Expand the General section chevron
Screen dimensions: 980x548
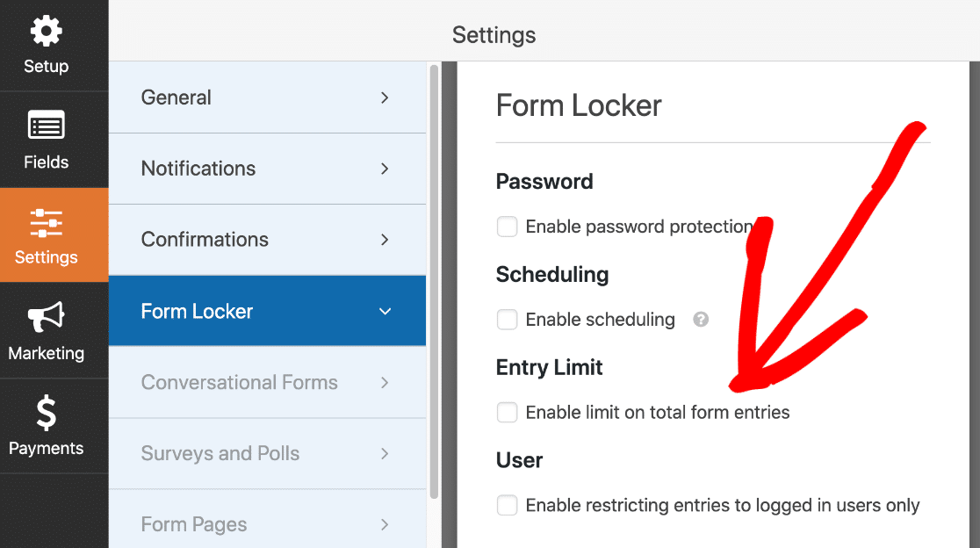pos(385,97)
